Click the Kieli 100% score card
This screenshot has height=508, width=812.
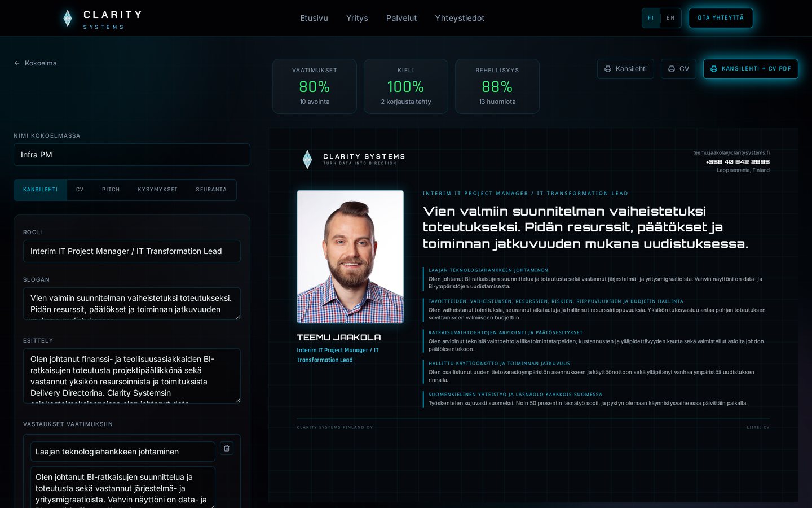406,86
